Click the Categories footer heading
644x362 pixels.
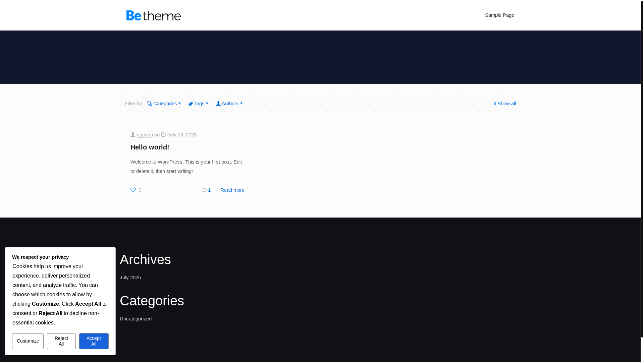(x=152, y=301)
